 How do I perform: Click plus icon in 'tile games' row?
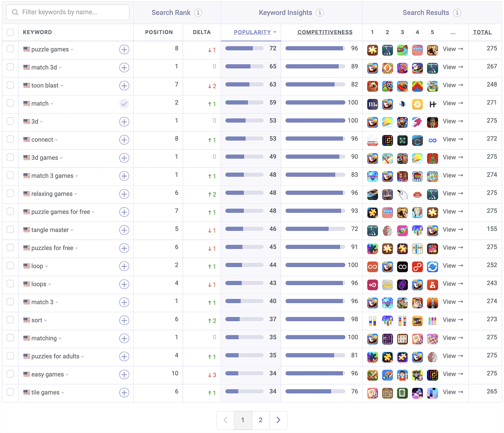point(124,393)
